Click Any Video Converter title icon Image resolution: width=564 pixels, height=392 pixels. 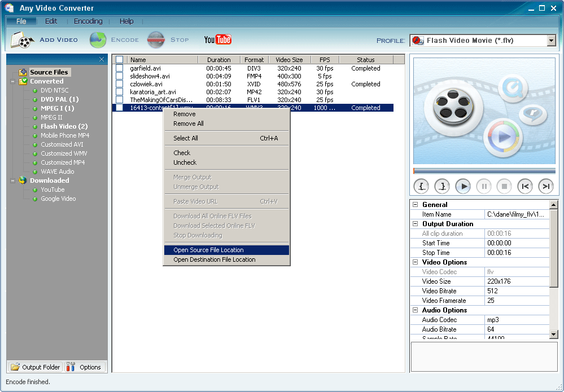click(x=10, y=7)
